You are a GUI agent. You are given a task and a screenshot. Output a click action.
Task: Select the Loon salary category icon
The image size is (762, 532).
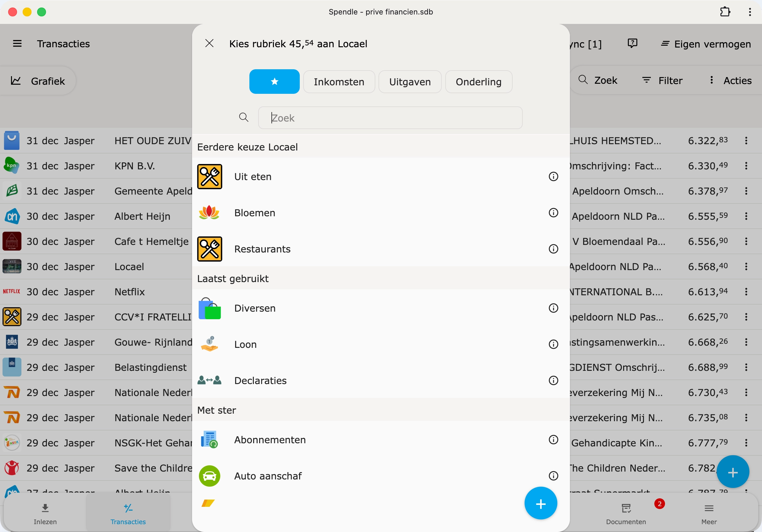click(210, 344)
